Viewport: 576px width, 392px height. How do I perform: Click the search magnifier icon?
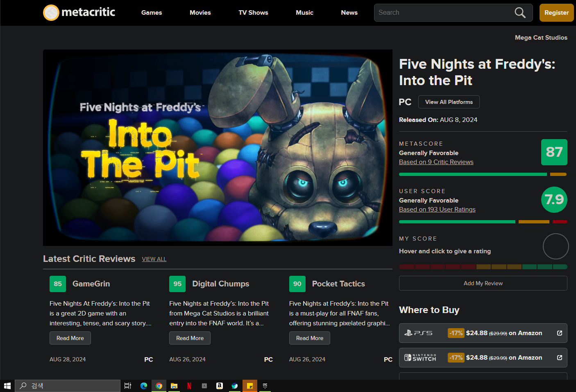(x=520, y=13)
